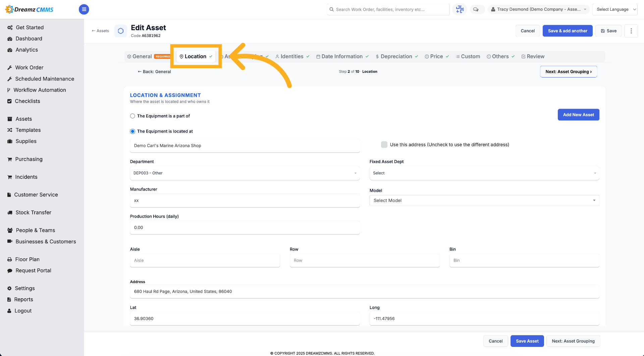This screenshot has height=356, width=644.
Task: Switch to the Review tab
Action: 533,56
